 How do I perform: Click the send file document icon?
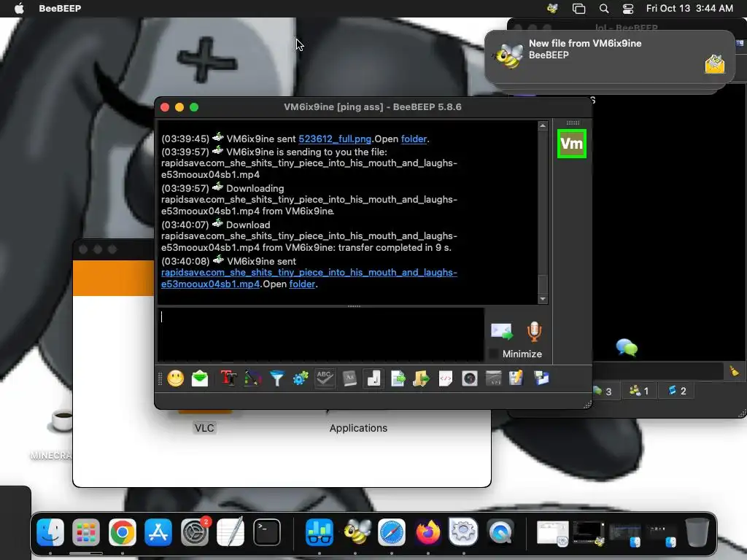point(398,378)
